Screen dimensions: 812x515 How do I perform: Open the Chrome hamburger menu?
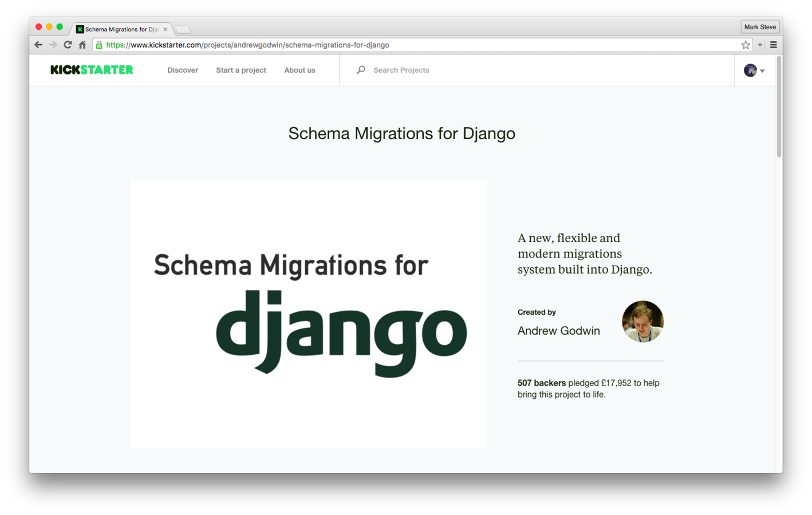[x=773, y=45]
